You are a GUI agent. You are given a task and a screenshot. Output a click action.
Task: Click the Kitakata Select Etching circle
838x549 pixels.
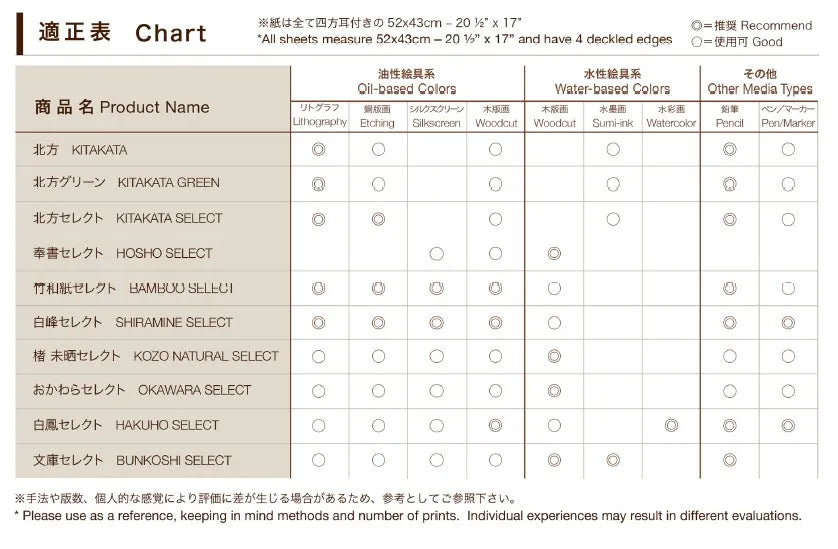coord(378,218)
